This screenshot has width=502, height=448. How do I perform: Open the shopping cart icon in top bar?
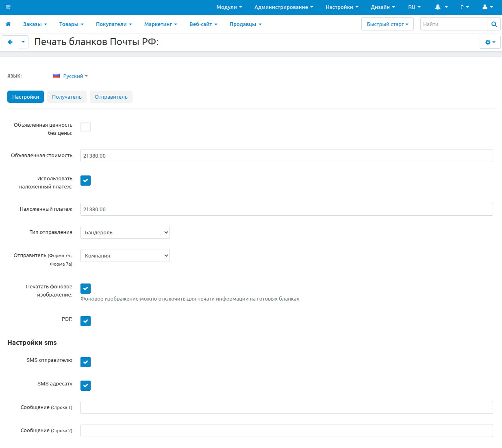pyautogui.click(x=8, y=7)
